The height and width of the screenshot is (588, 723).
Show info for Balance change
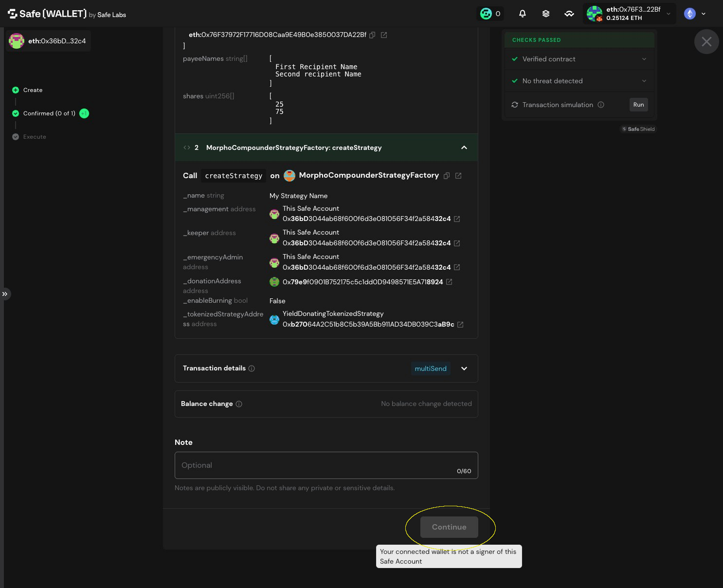point(239,404)
